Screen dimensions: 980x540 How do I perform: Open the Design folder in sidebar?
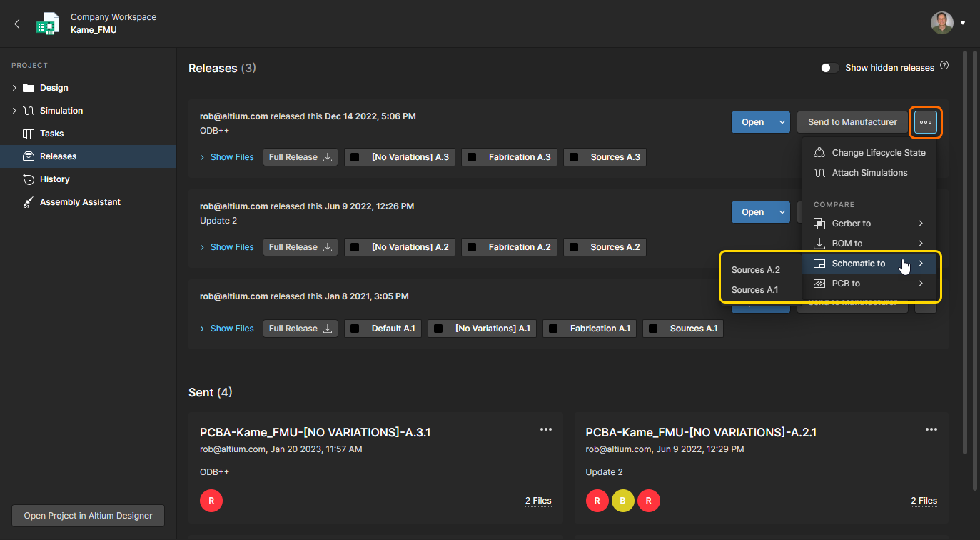pos(54,88)
